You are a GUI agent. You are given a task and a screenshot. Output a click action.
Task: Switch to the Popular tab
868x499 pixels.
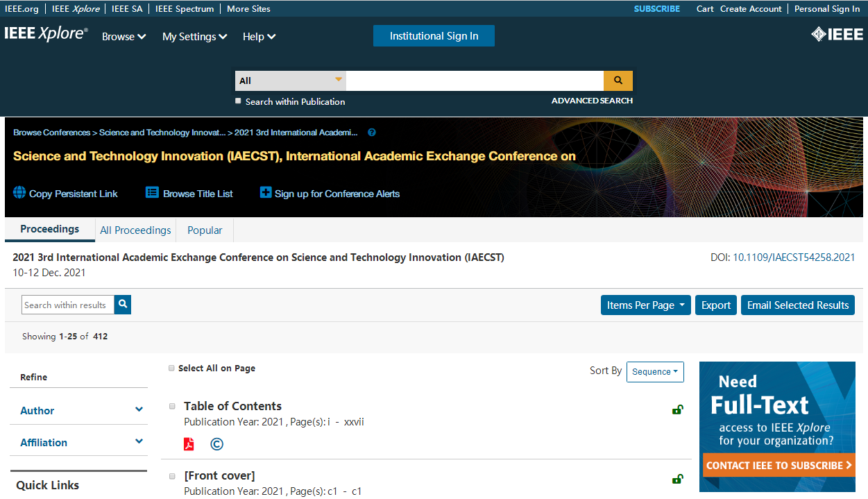205,230
